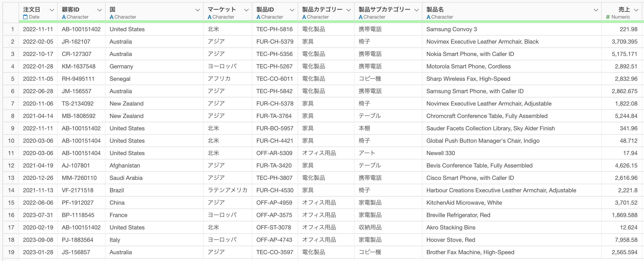Screen dimensions: 644x261
Task: Select the 売上 column header label
Action: (x=624, y=9)
